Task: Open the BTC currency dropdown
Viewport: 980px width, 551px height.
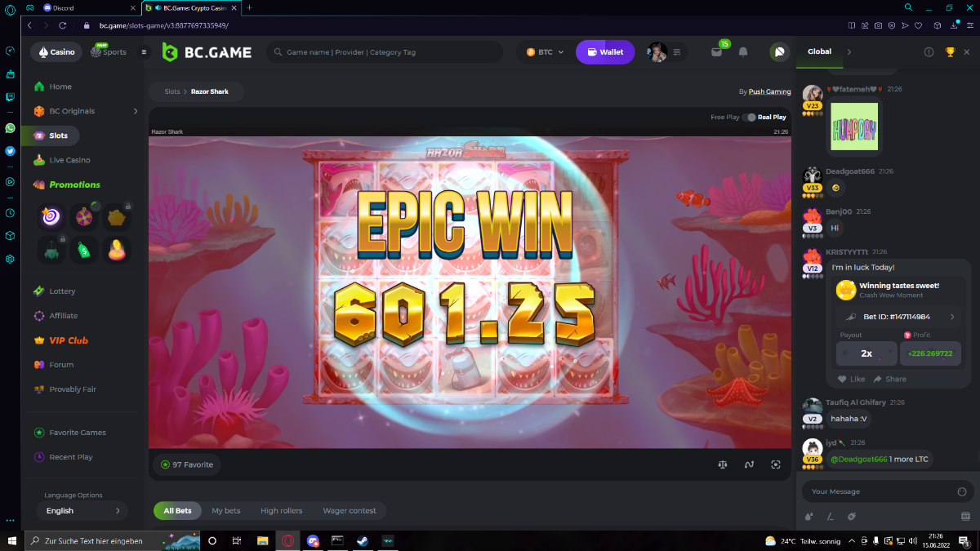Action: click(x=545, y=52)
